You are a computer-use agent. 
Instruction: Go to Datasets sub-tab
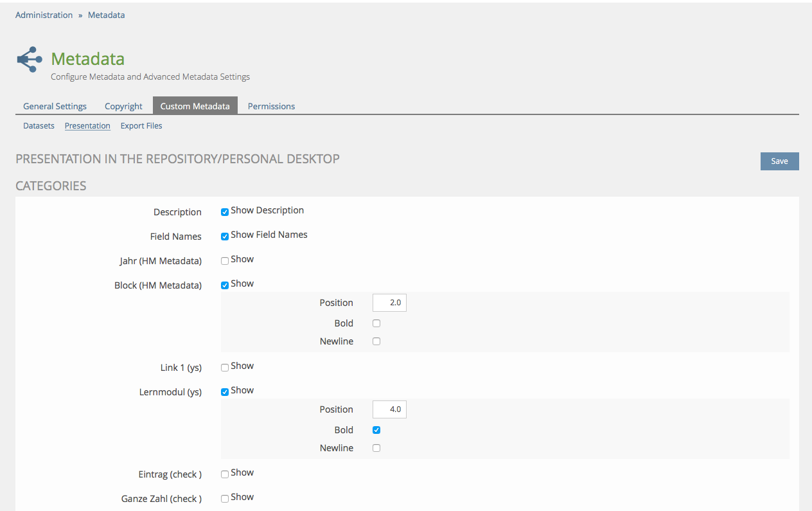pyautogui.click(x=39, y=126)
